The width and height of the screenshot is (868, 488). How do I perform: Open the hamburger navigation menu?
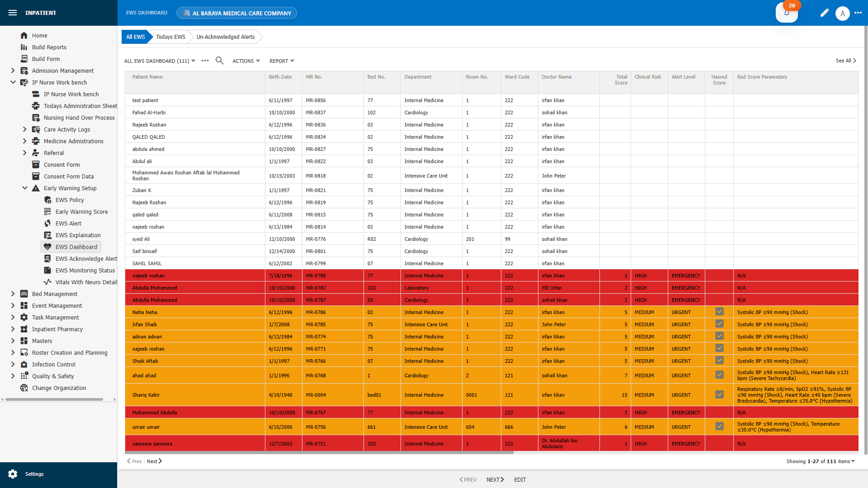click(x=12, y=13)
